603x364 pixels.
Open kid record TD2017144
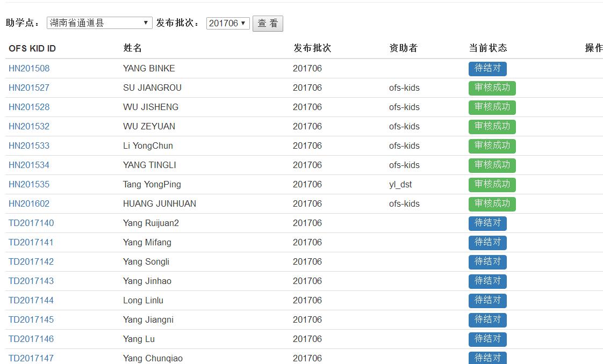coord(31,300)
